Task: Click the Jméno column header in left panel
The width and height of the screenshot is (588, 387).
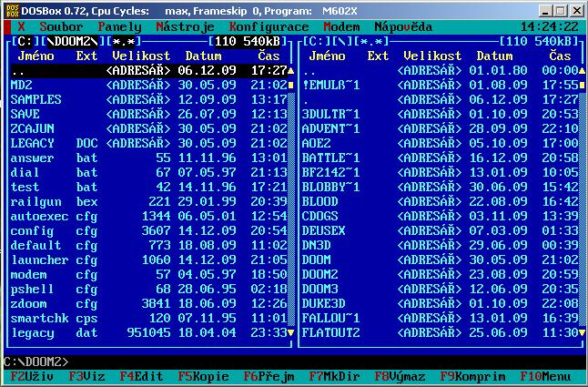Action: (x=36, y=56)
